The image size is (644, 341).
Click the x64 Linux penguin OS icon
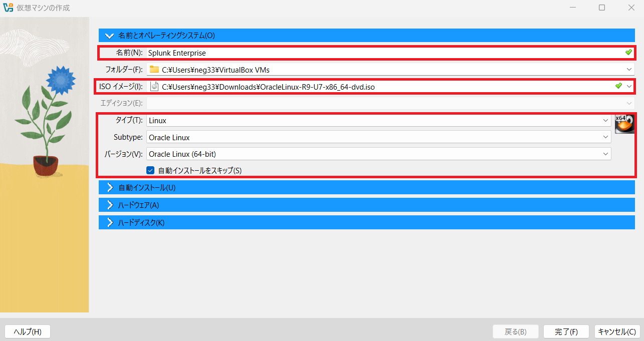[x=624, y=124]
